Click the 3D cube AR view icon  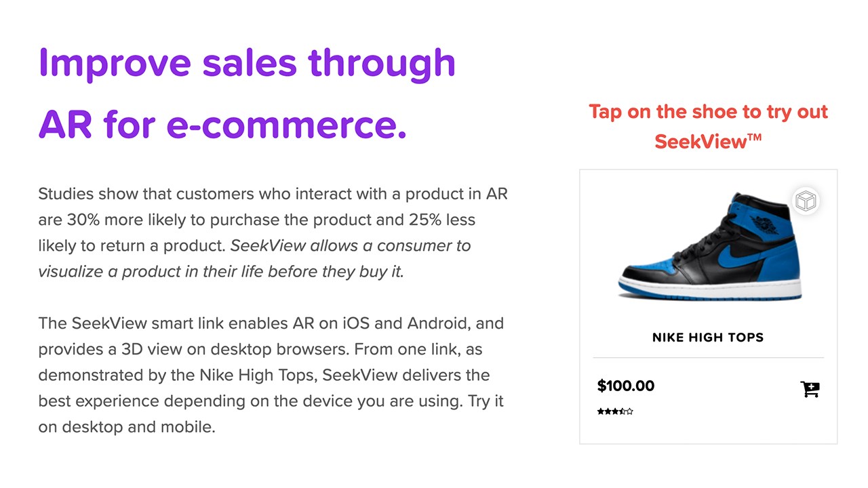coord(806,201)
